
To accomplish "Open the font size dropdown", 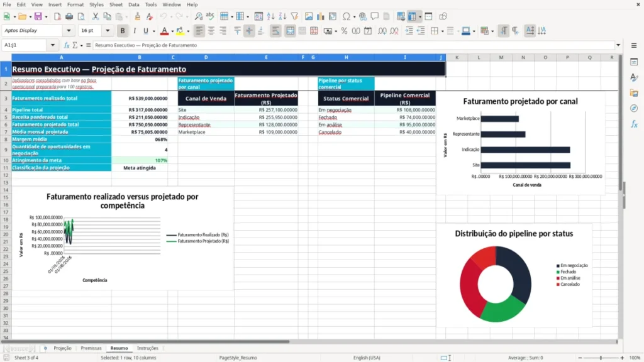I will [x=108, y=30].
